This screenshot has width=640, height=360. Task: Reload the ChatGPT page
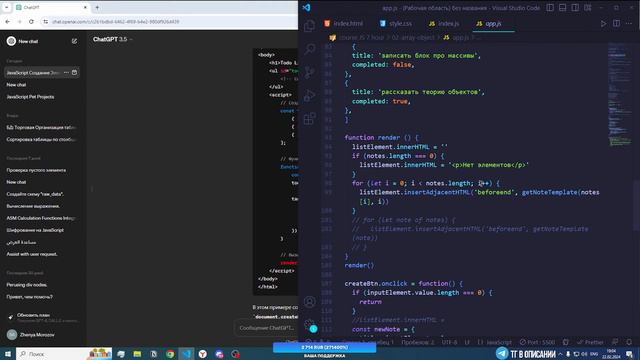click(x=31, y=22)
